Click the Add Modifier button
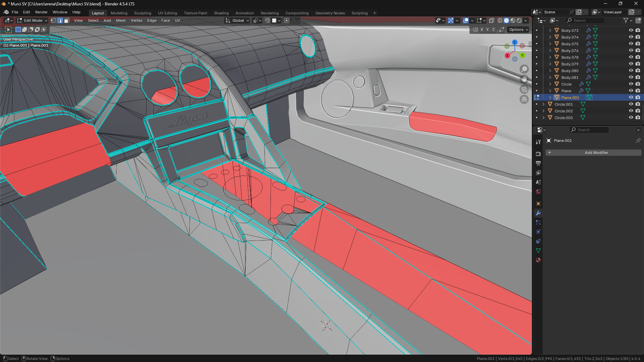The width and height of the screenshot is (644, 362). click(x=593, y=153)
